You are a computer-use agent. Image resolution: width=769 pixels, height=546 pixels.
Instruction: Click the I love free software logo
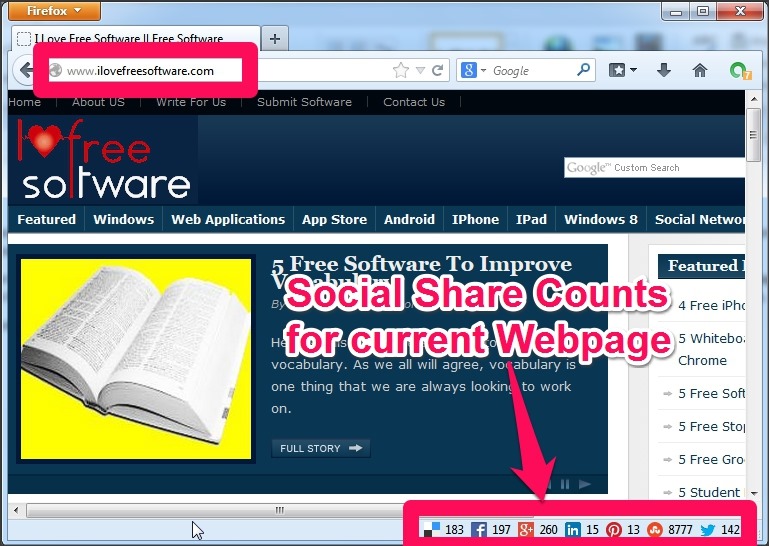103,159
